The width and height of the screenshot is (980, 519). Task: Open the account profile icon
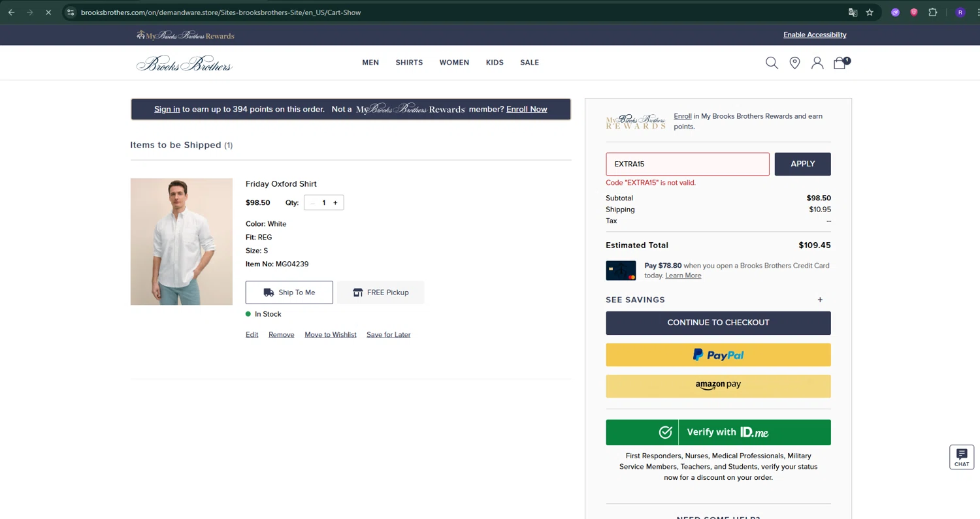pos(817,63)
